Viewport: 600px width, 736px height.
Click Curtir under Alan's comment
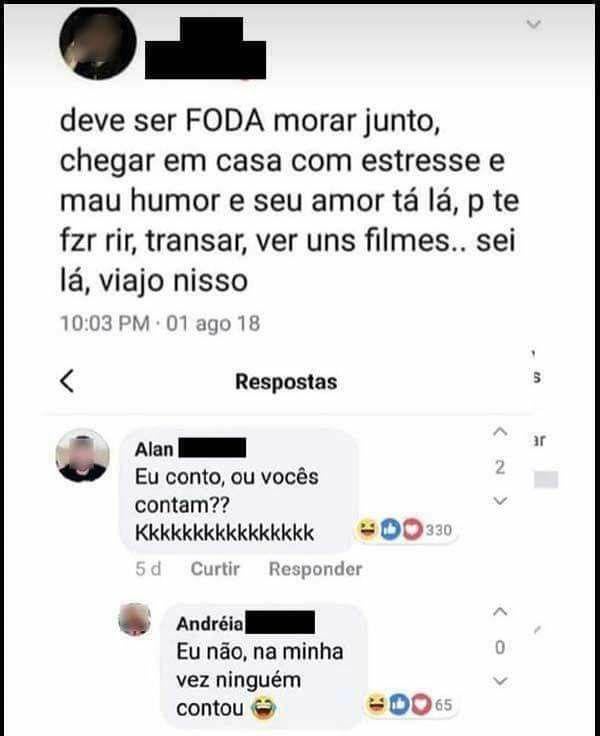click(215, 569)
